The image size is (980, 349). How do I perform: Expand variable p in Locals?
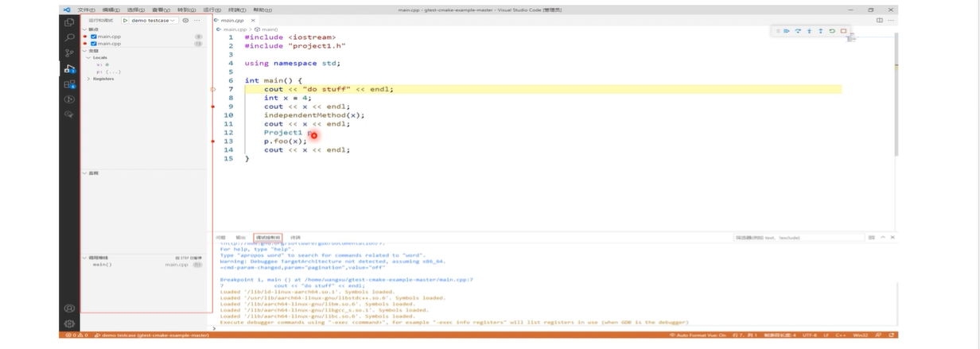coord(109,72)
